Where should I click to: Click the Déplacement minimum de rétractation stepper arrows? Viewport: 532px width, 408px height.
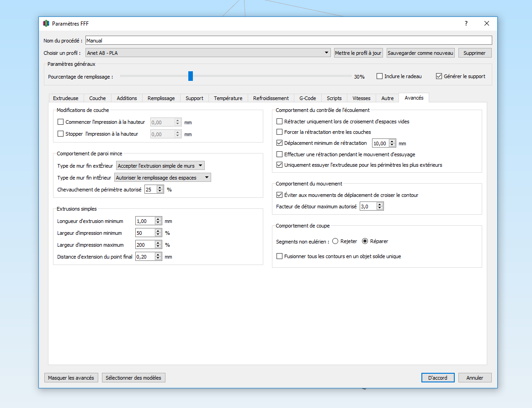click(x=392, y=143)
